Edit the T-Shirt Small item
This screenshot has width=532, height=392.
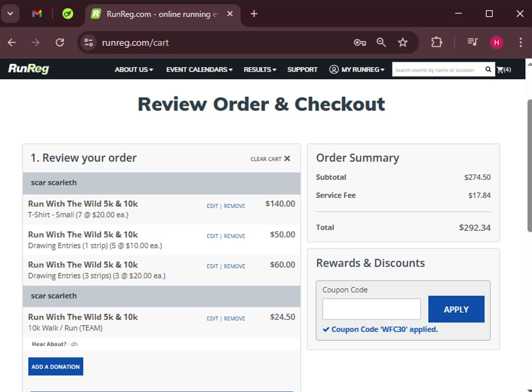pyautogui.click(x=212, y=206)
